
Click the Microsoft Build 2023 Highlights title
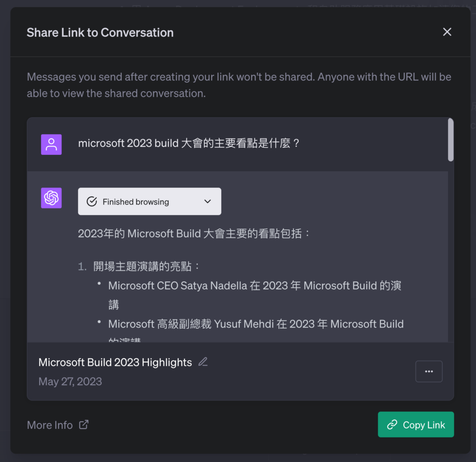pyautogui.click(x=115, y=362)
